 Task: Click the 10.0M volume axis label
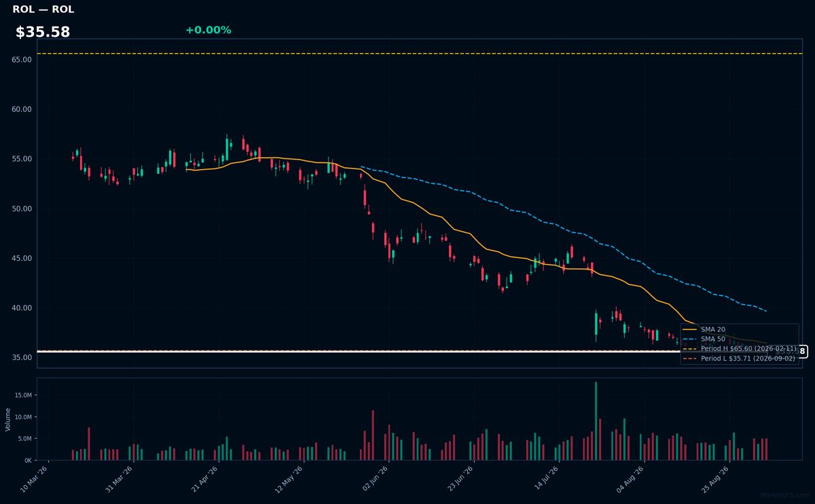pos(24,417)
